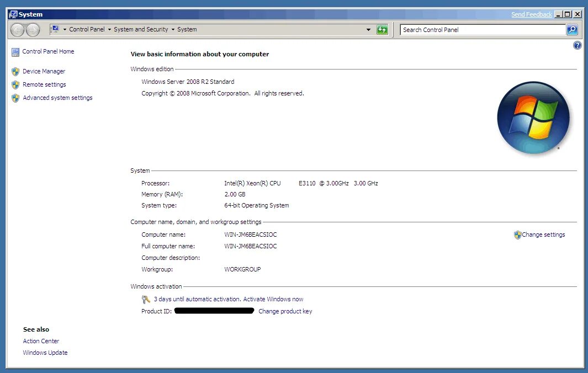Screen dimensions: 588x373
Task: Open the blue Help question mark icon
Action: click(577, 46)
